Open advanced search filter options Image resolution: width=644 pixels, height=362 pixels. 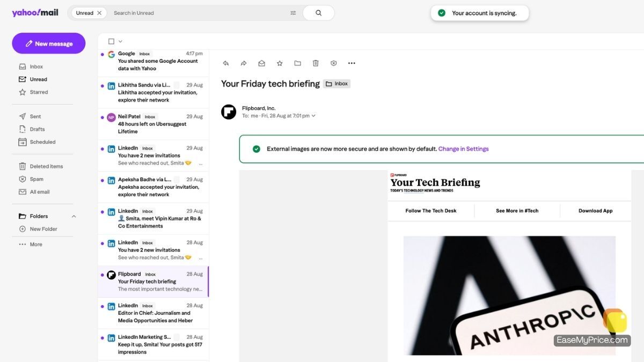[293, 13]
